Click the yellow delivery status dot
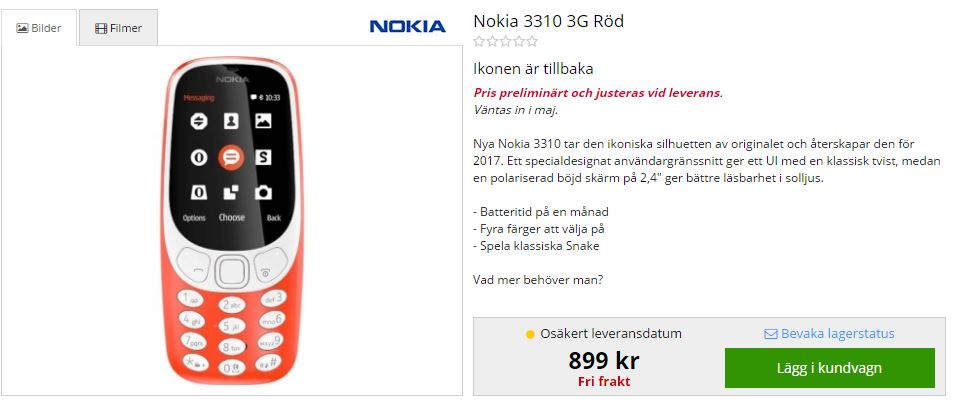This screenshot has width=964, height=406. [x=530, y=334]
